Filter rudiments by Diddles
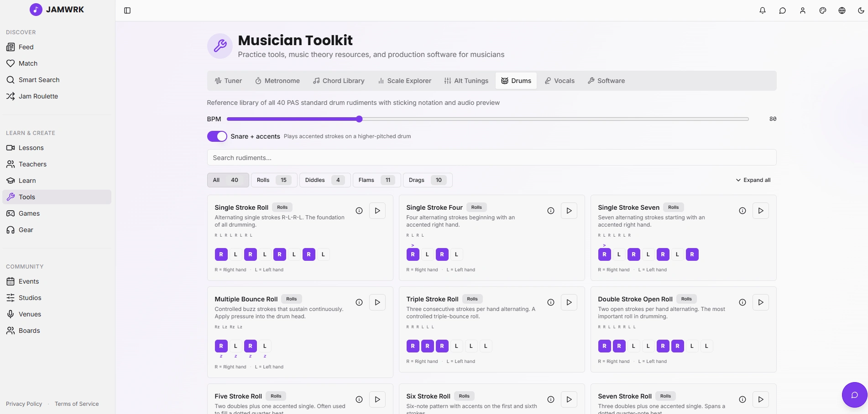 pyautogui.click(x=325, y=180)
